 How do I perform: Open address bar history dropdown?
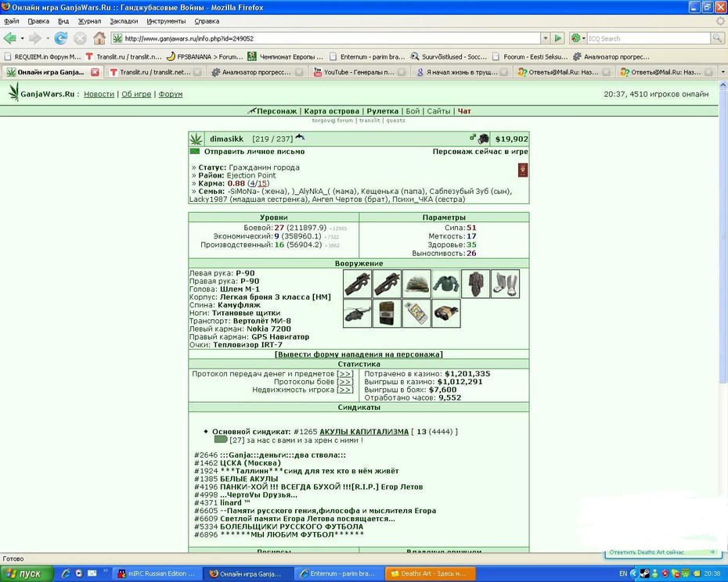(545, 38)
